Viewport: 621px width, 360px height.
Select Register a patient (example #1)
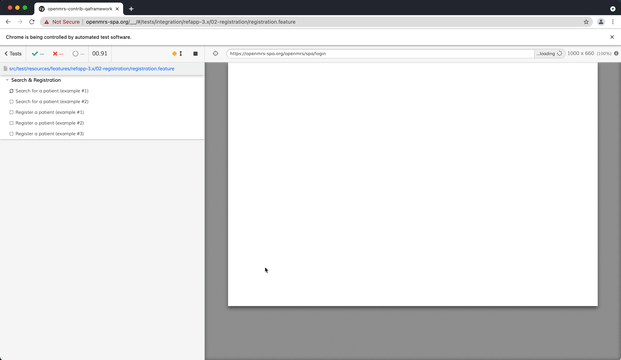tap(50, 112)
